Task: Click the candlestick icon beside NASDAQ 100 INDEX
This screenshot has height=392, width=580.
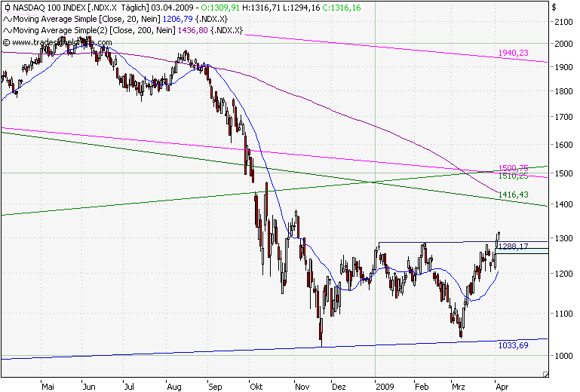Action: [7, 8]
